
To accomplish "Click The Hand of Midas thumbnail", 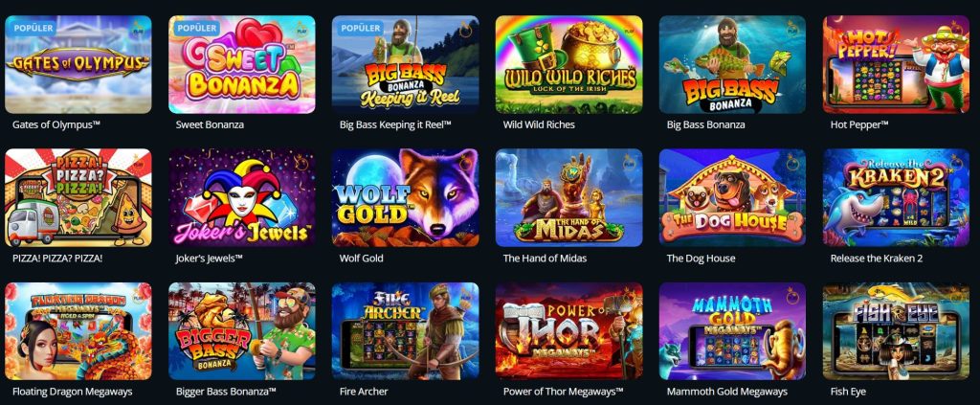I will point(569,197).
